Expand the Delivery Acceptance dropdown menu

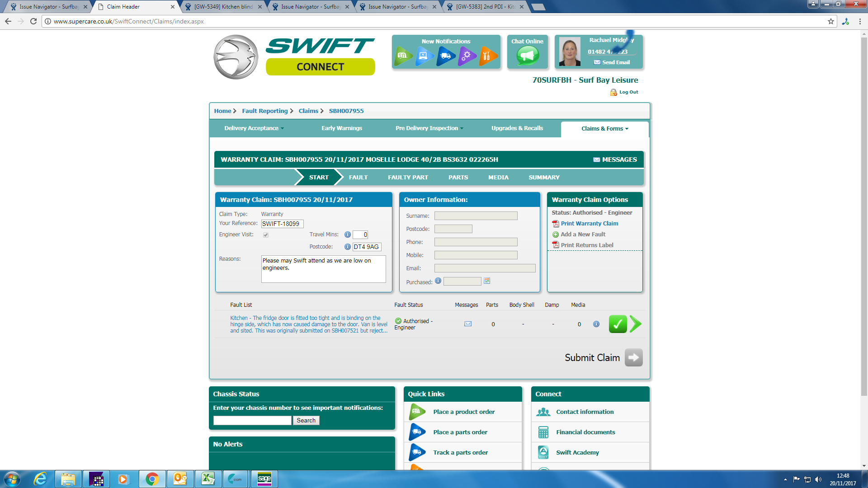254,128
